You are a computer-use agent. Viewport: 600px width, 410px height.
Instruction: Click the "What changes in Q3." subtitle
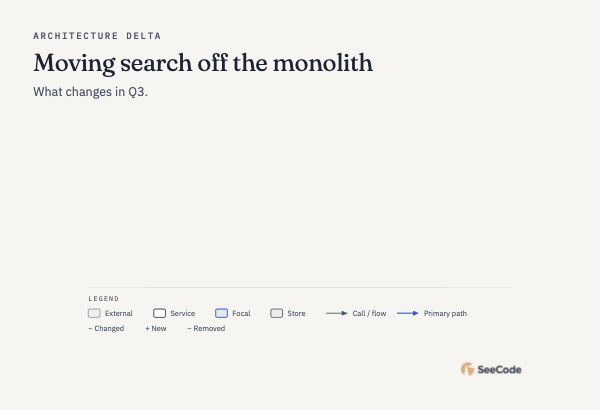(x=90, y=92)
